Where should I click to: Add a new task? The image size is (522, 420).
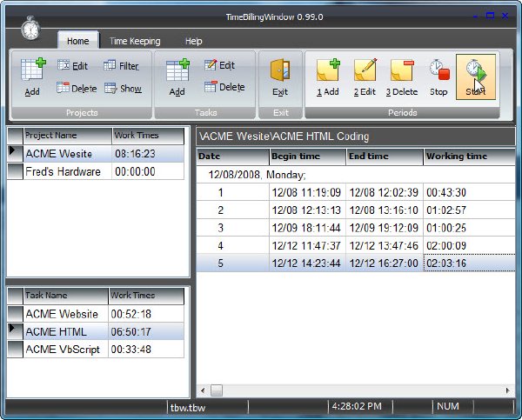coord(177,77)
